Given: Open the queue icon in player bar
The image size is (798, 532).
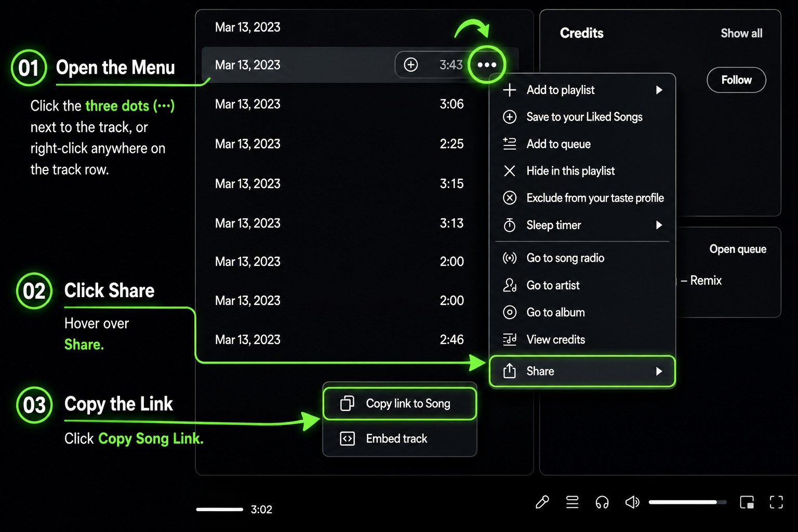Looking at the screenshot, I should (x=572, y=502).
